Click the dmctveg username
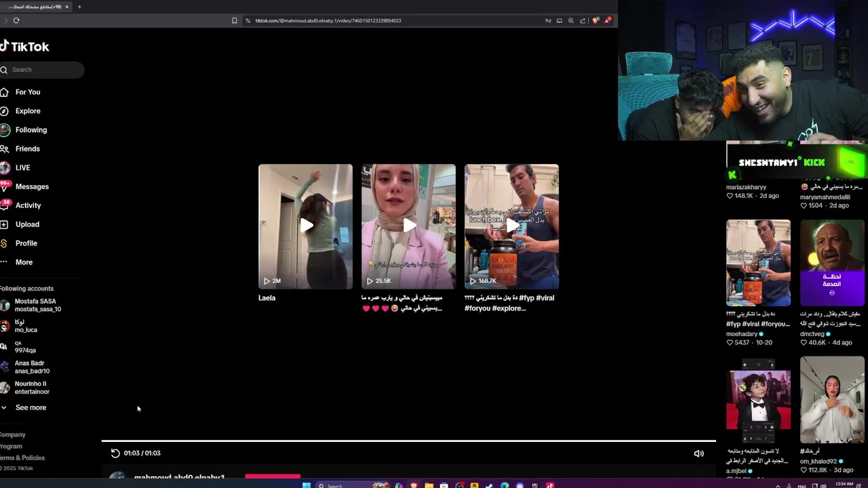The image size is (868, 488). (x=812, y=333)
